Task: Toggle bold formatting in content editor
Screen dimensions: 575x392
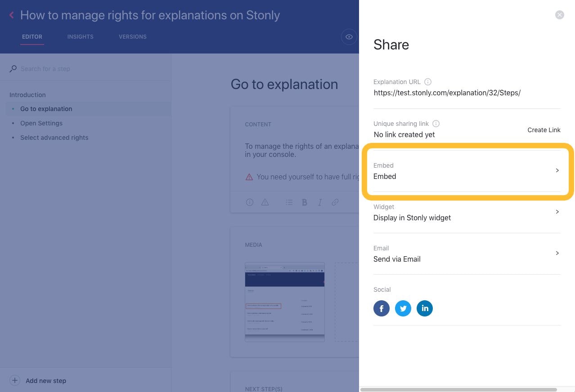Action: pos(305,202)
